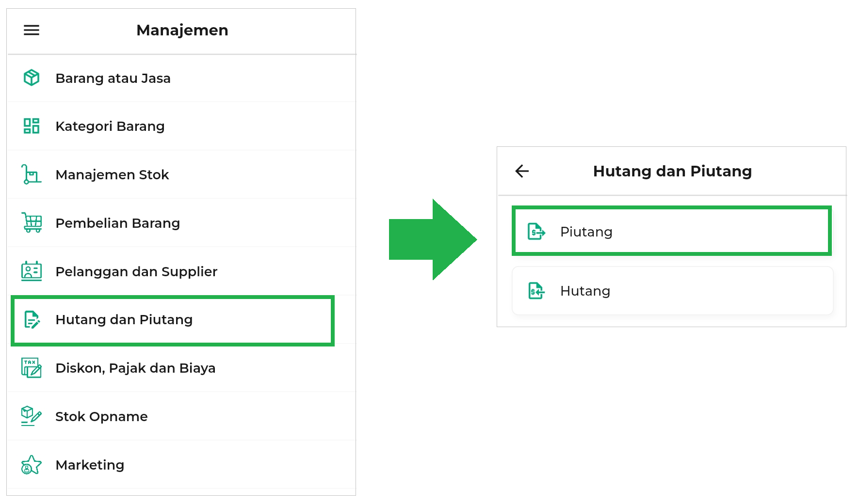Click the Manajemen Stok trolley icon

(32, 174)
